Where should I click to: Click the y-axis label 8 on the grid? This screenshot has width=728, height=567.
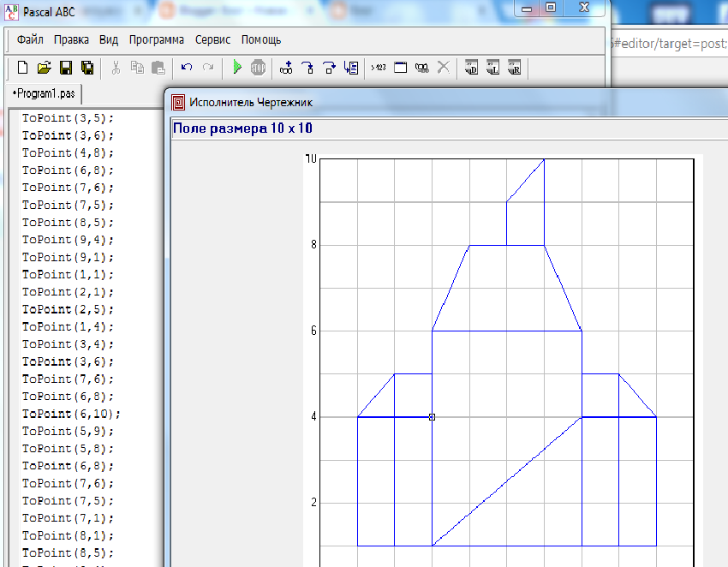click(x=313, y=245)
